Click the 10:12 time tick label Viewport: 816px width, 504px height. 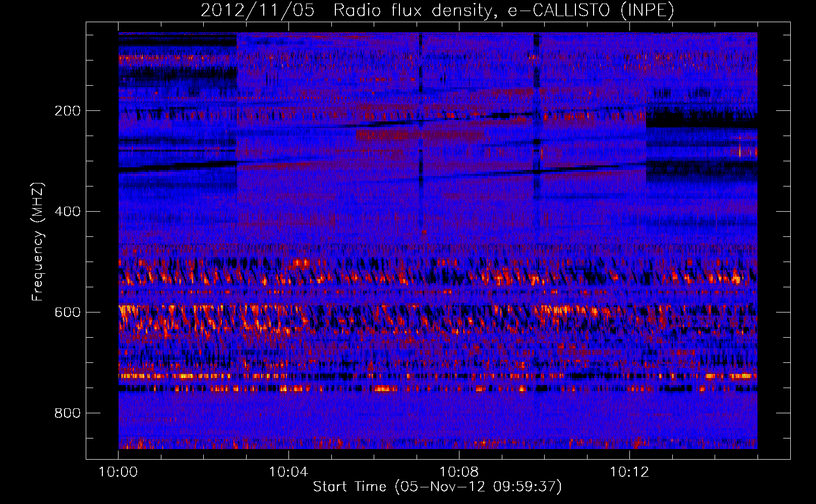(x=629, y=472)
